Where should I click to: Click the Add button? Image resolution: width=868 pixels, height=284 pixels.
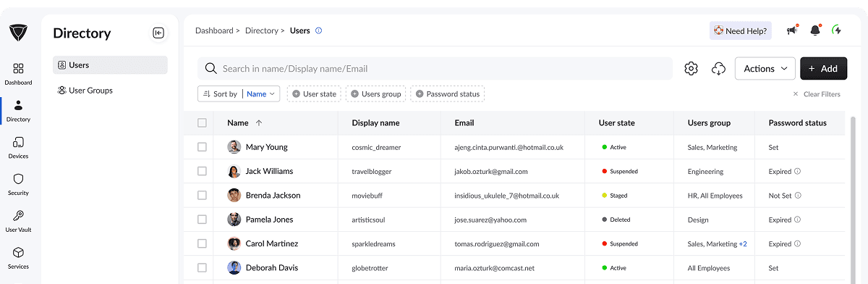pos(823,68)
